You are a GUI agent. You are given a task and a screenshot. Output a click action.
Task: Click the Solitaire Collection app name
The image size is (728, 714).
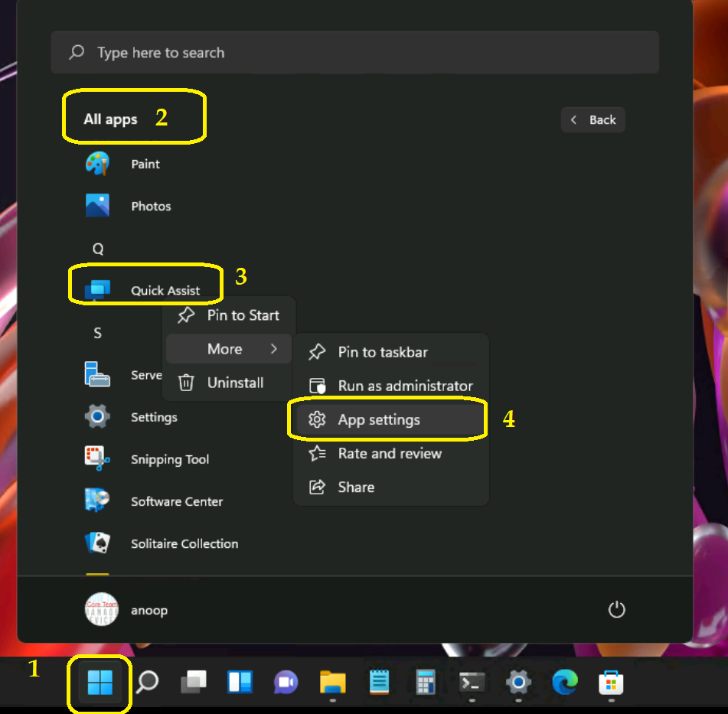tap(184, 543)
